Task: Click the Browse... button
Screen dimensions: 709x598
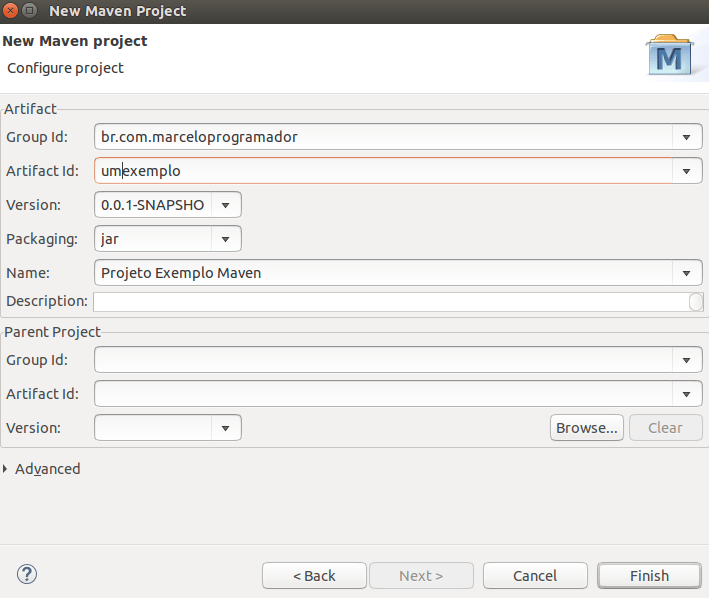Action: tap(586, 428)
